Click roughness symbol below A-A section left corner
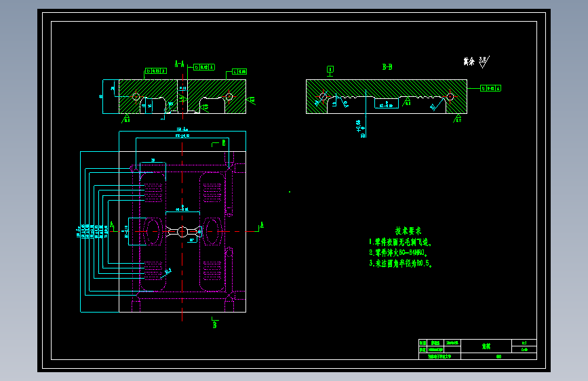The height and width of the screenshot is (381, 588). coord(125,119)
